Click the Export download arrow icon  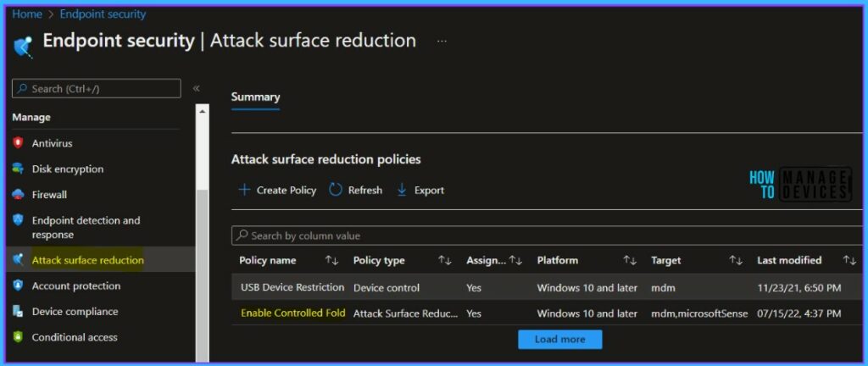tap(402, 190)
